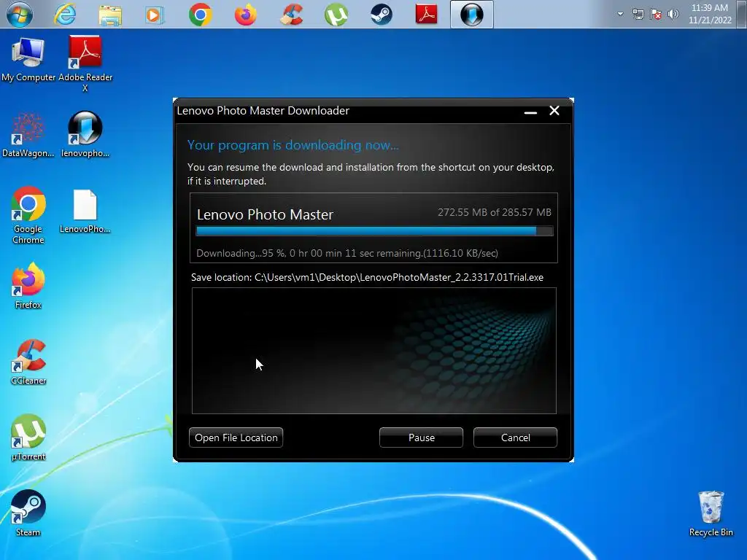Open Adobe Reader from the taskbar
The height and width of the screenshot is (560, 747).
pyautogui.click(x=426, y=15)
